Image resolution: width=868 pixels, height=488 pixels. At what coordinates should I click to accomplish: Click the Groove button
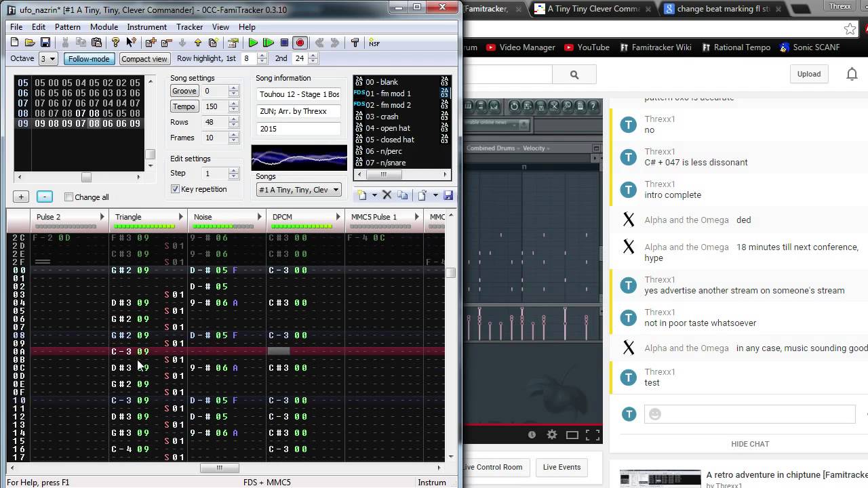[x=184, y=91]
